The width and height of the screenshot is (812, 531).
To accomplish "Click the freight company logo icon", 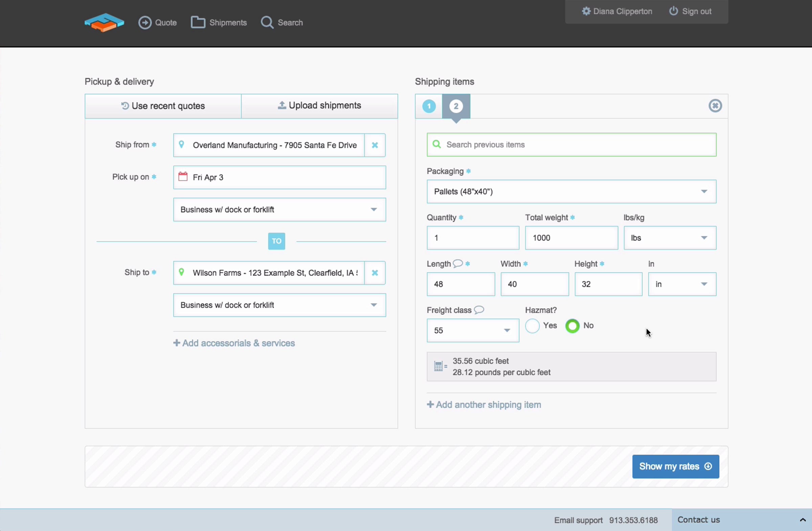I will [x=105, y=23].
